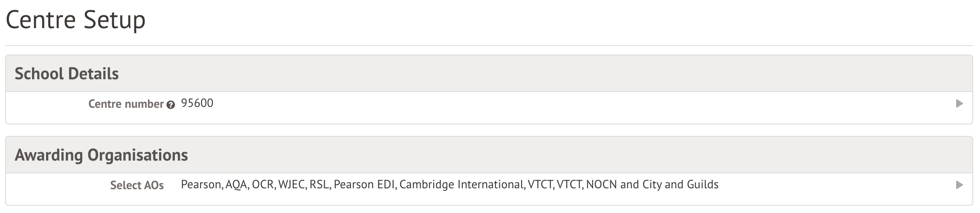Click Pearson EDI in the AO list
The image size is (980, 213).
pyautogui.click(x=365, y=184)
